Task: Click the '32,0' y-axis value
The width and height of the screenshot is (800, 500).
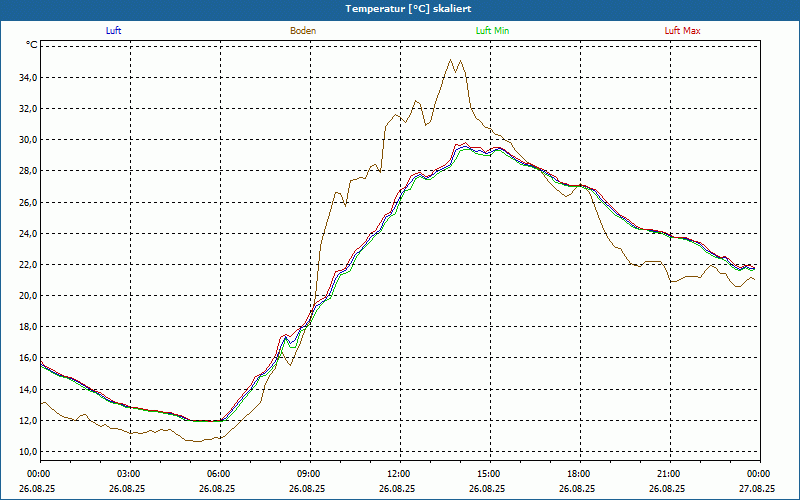Action: point(28,109)
